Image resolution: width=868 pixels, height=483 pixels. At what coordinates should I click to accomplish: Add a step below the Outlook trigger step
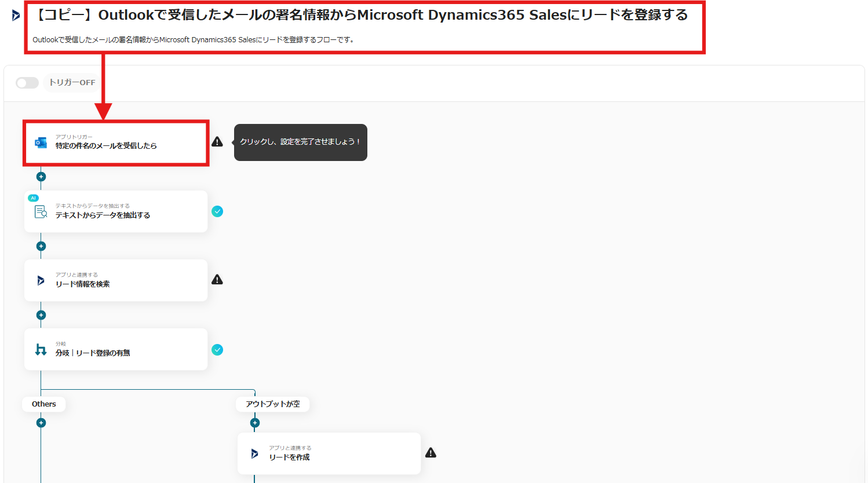[x=41, y=177]
